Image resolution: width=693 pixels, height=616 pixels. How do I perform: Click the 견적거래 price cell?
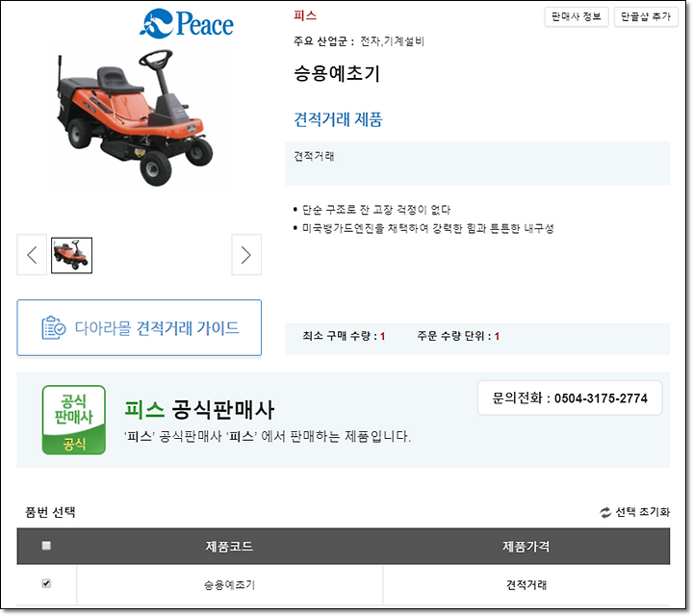pyautogui.click(x=526, y=585)
